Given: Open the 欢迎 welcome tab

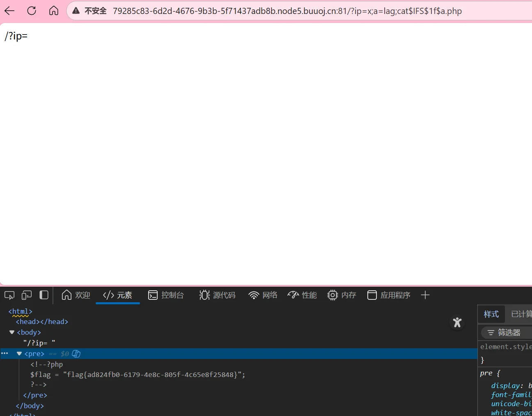Looking at the screenshot, I should (x=76, y=295).
